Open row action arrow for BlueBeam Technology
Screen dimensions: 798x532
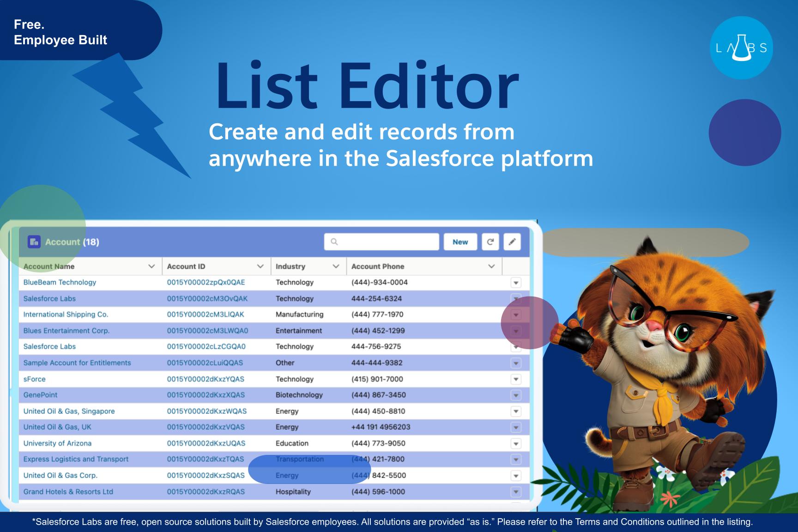click(x=516, y=283)
